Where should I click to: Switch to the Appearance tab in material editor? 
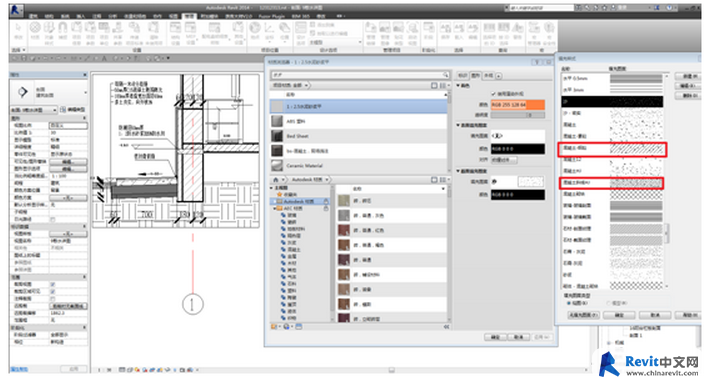488,76
